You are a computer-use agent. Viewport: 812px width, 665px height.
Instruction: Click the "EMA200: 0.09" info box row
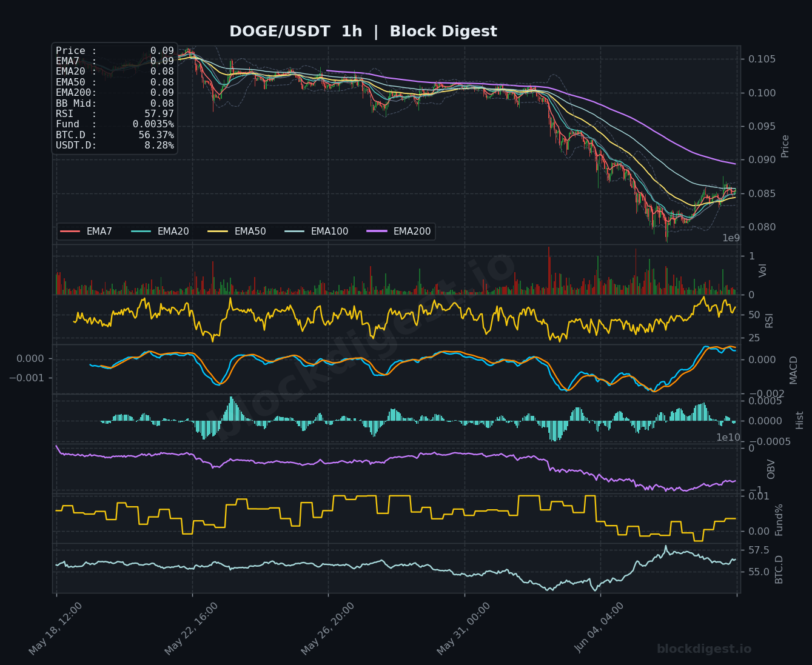[x=115, y=93]
